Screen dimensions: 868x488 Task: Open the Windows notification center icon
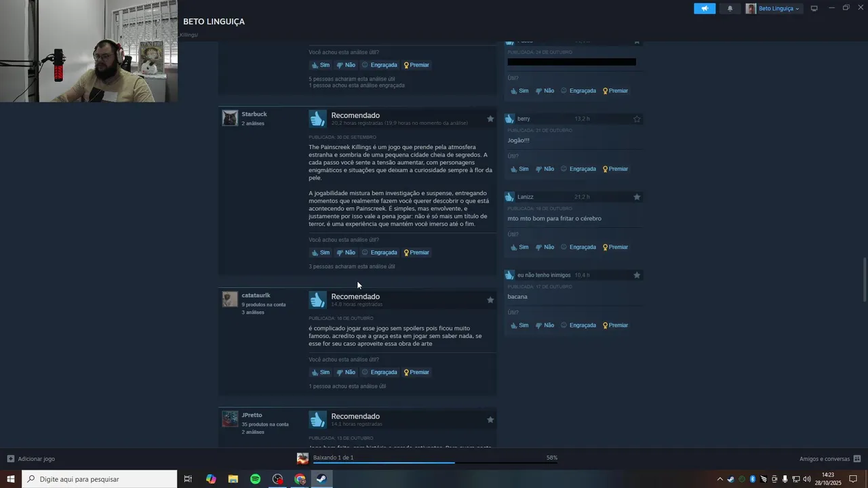tap(854, 479)
